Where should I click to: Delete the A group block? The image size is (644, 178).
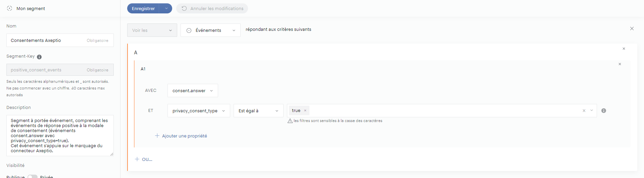624,49
